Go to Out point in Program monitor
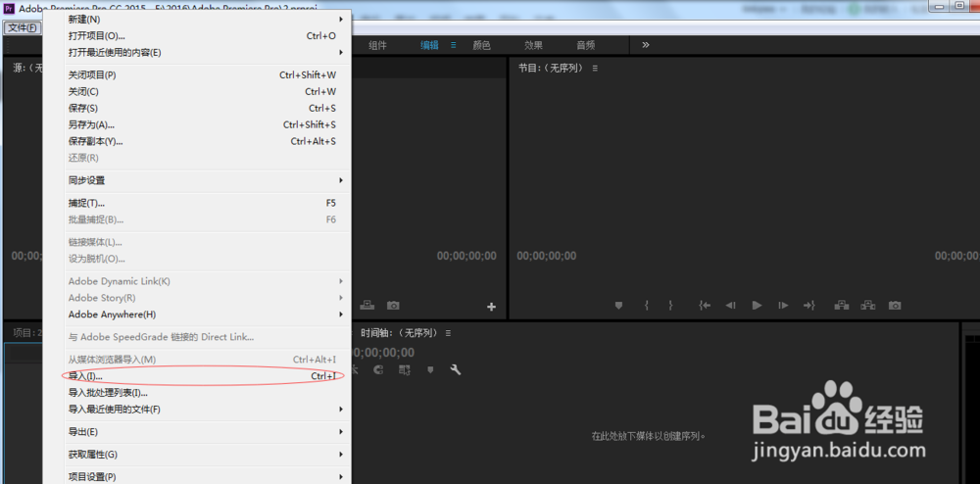The height and width of the screenshot is (484, 980). [x=809, y=306]
